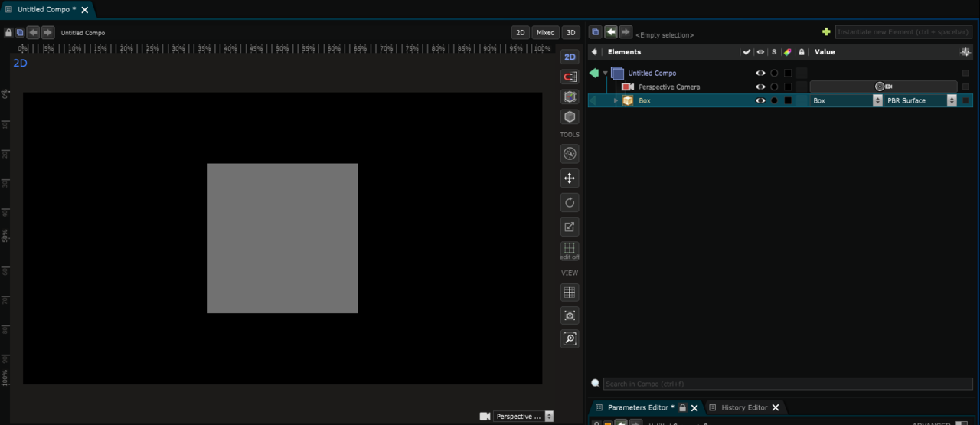Open the Perspective camera dropdown below viewport
Screen dimensions: 980x425
[524, 417]
